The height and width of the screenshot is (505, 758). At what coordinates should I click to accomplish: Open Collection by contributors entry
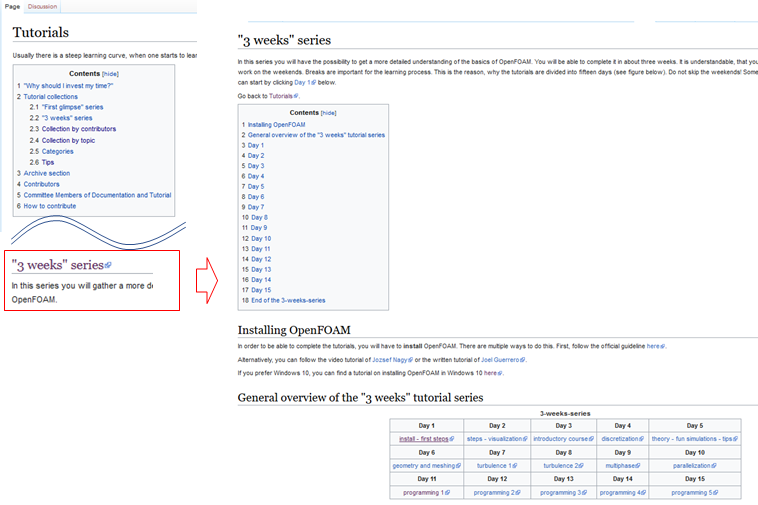tap(79, 129)
